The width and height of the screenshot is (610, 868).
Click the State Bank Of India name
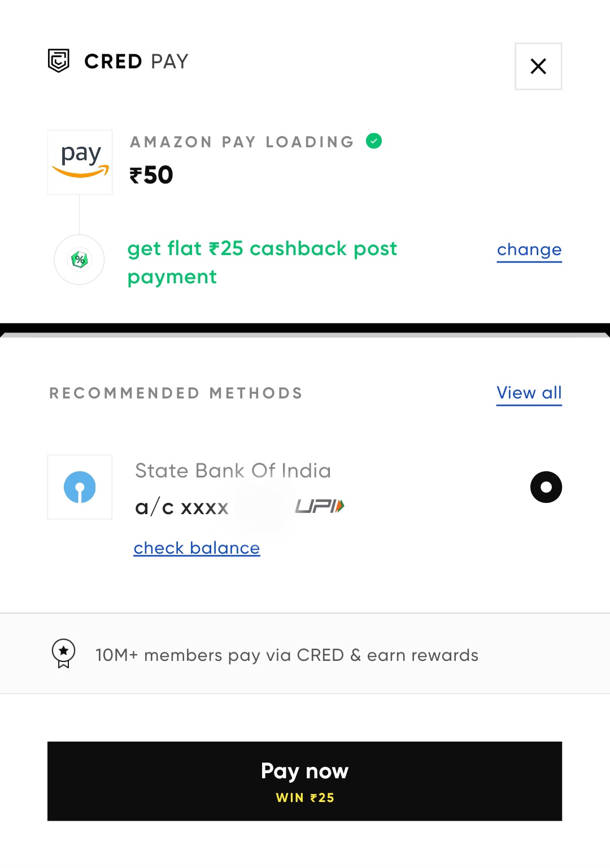pyautogui.click(x=233, y=471)
